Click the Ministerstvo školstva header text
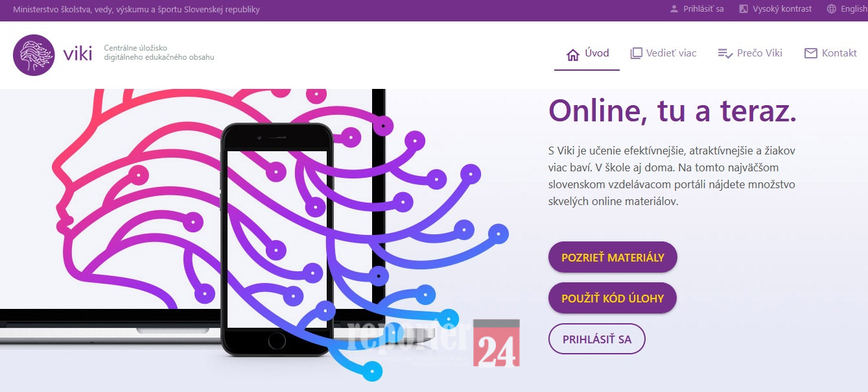 [x=136, y=10]
